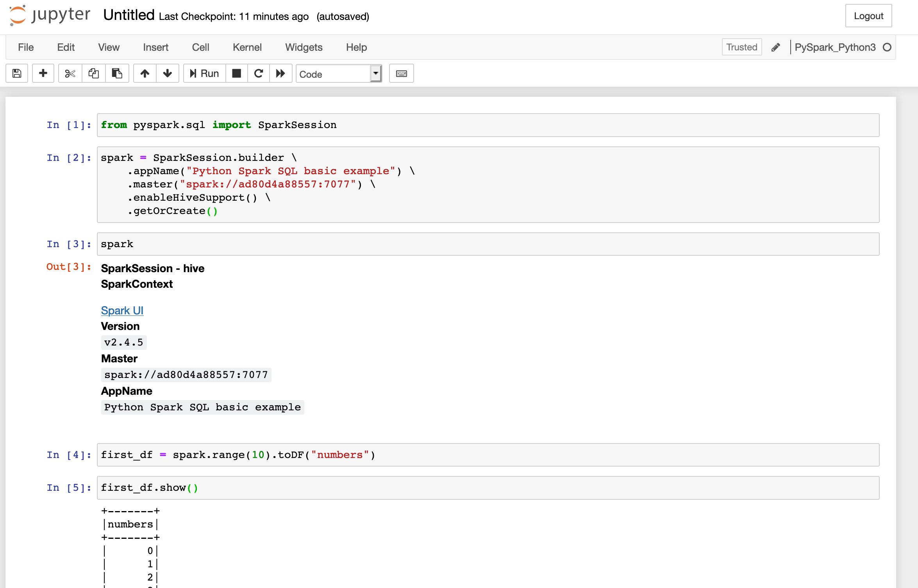Restart kernel and rerun all icon
This screenshot has width=918, height=588.
pos(280,73)
